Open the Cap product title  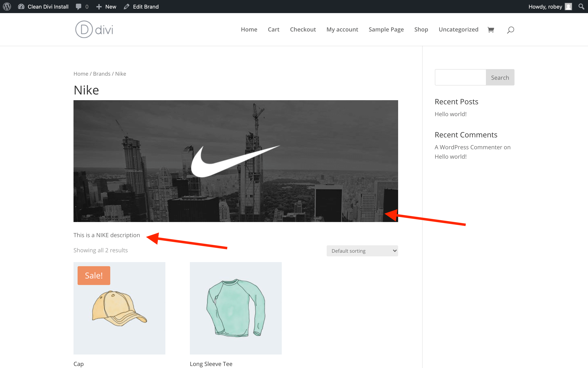coord(78,364)
